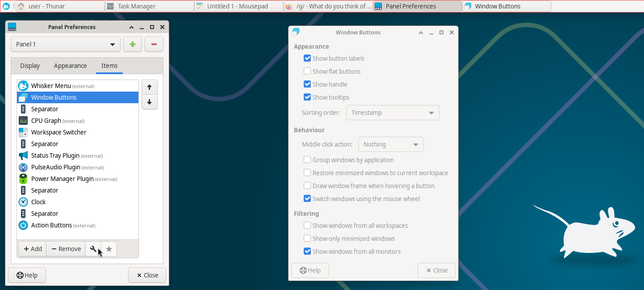Enable Show only minimized windows checkbox
Image resolution: width=644 pixels, height=290 pixels.
tap(307, 238)
